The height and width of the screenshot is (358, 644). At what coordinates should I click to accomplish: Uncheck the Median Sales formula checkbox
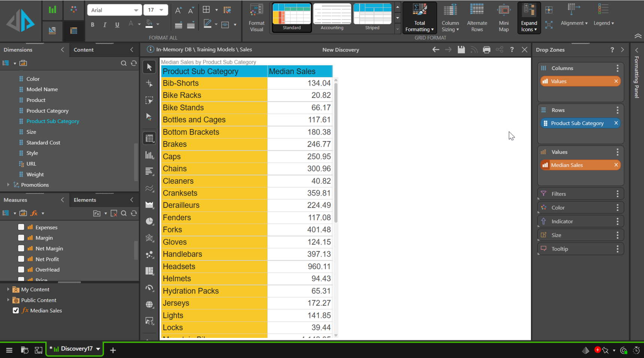16,310
